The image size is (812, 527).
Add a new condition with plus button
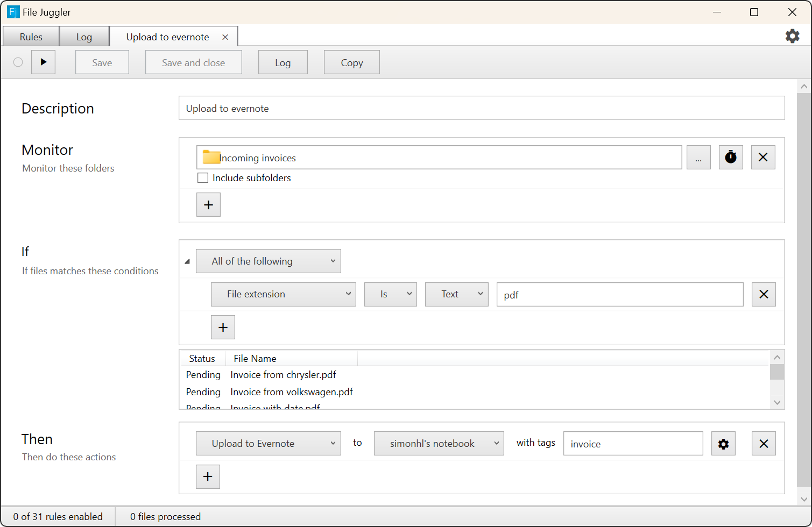(223, 327)
